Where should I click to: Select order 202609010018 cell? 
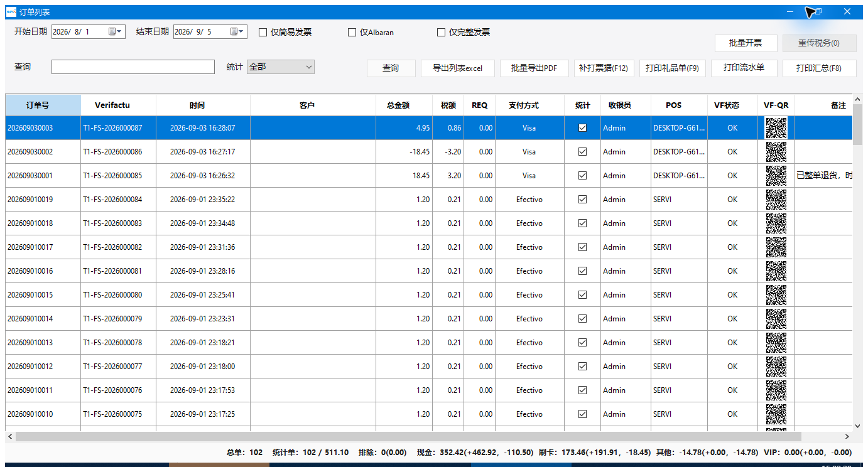43,223
